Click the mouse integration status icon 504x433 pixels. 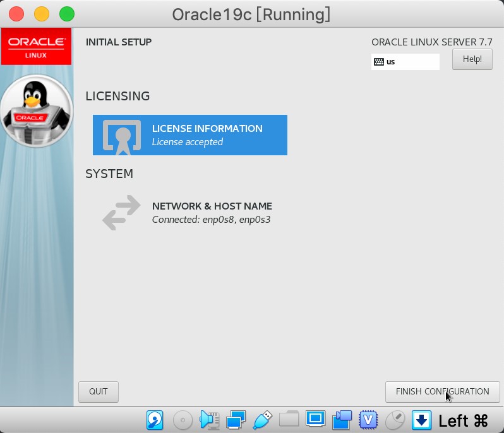[395, 420]
